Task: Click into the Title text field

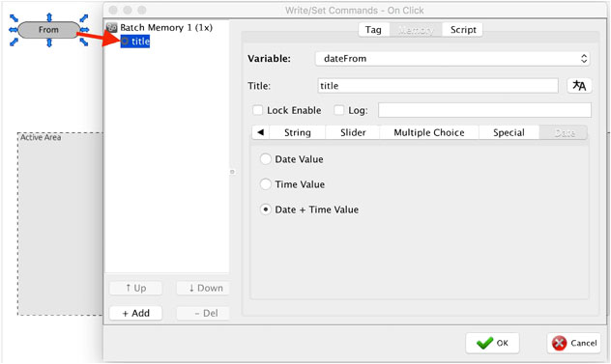Action: (x=438, y=86)
